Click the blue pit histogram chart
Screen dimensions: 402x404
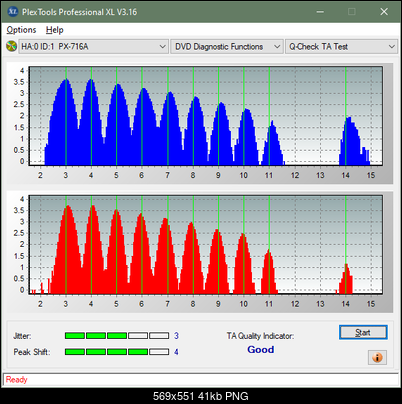206,116
